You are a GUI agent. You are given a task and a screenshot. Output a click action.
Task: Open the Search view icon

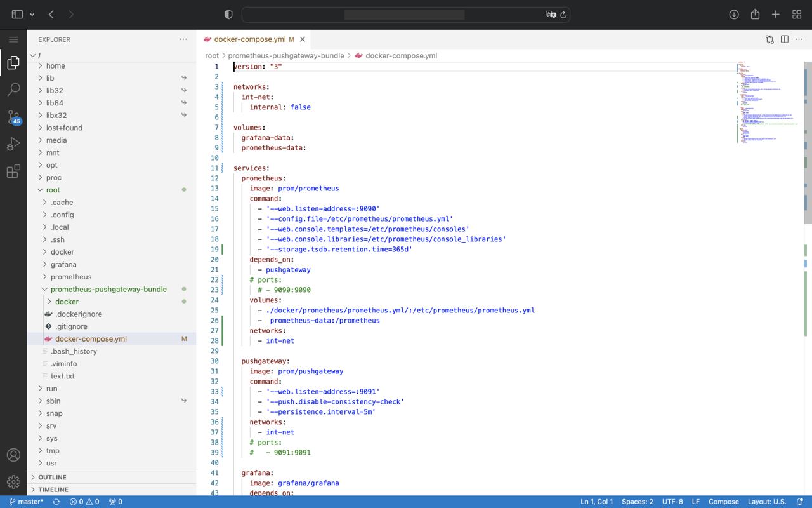(13, 90)
